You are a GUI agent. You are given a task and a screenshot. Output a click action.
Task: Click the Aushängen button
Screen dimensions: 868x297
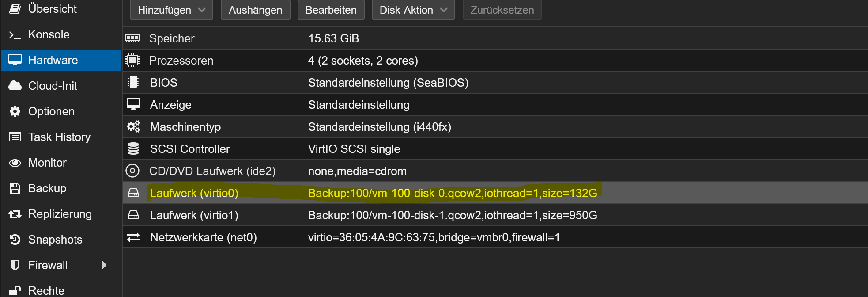[255, 10]
